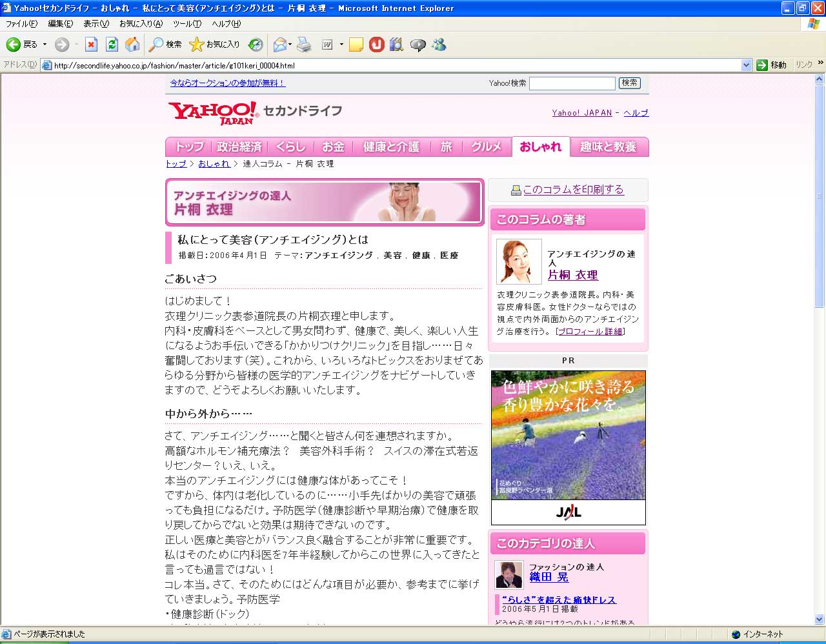Click the Mail envelope icon

(x=279, y=45)
